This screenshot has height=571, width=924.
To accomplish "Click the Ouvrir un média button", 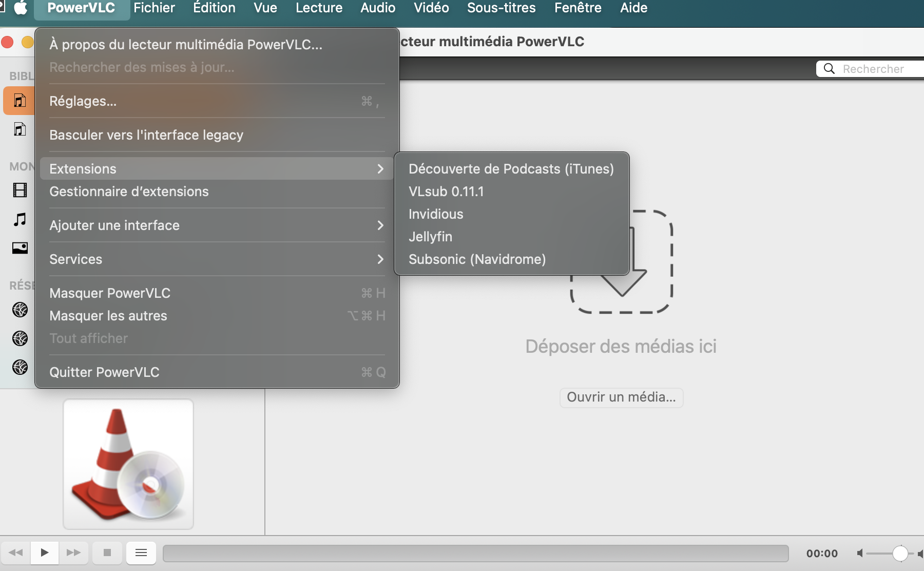I will click(621, 397).
